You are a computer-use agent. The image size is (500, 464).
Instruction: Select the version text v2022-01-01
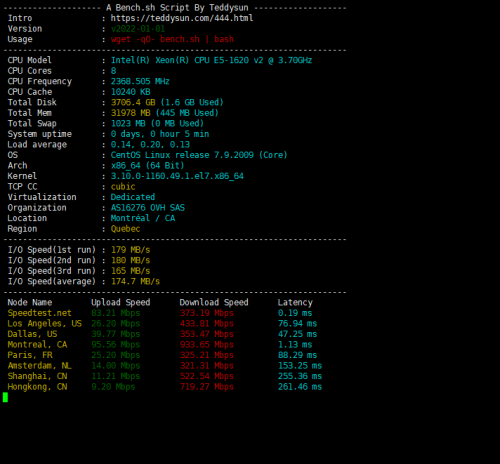[138, 29]
